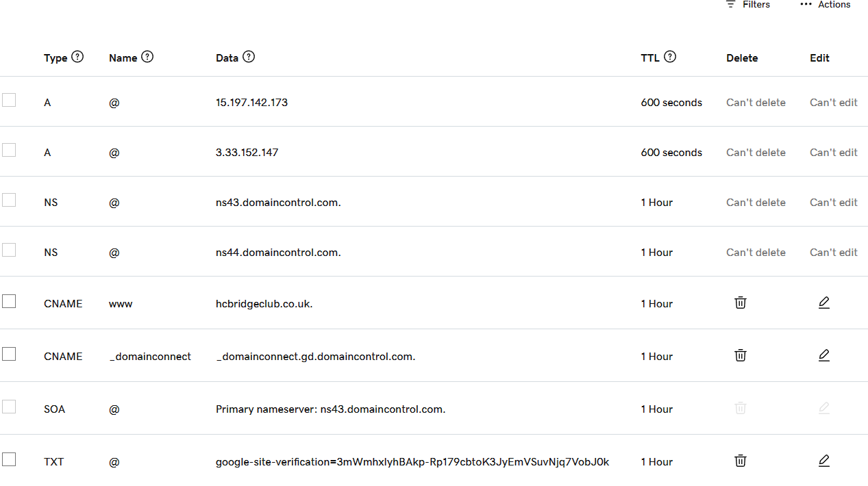Viewport: 868px width, 486px height.
Task: Show help for the Data column
Action: [x=249, y=57]
